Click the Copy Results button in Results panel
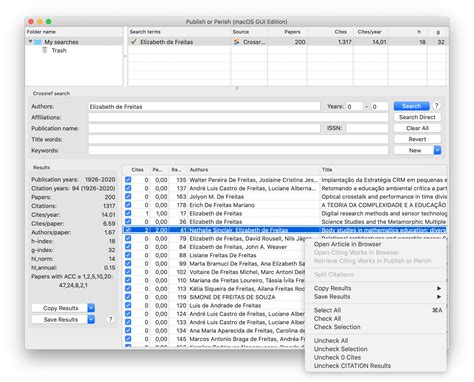Screen dimensions: 474x382 point(60,308)
